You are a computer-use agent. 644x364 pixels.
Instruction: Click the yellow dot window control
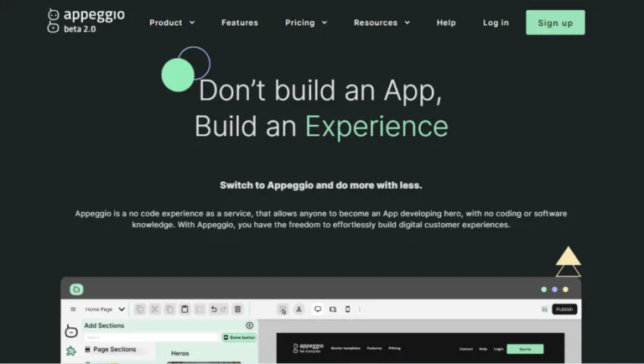click(x=565, y=289)
